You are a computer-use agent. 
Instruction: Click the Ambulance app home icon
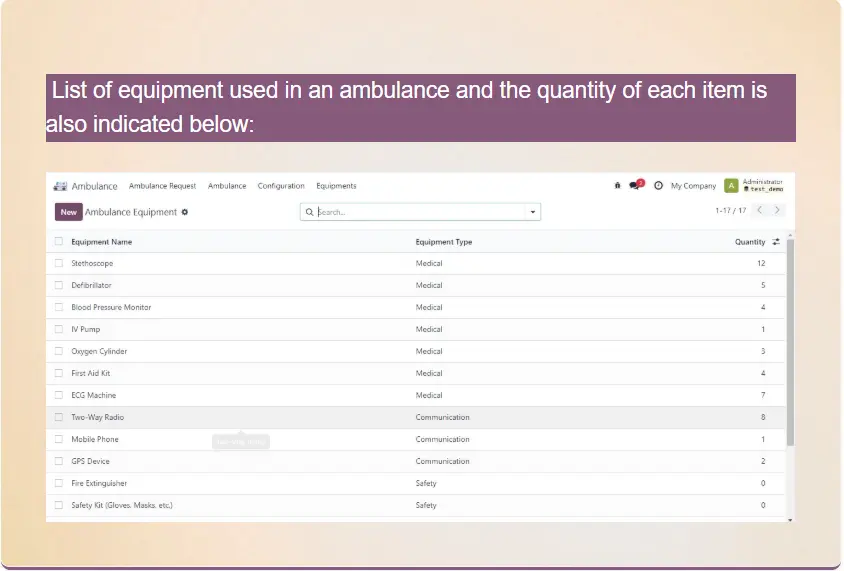[60, 186]
